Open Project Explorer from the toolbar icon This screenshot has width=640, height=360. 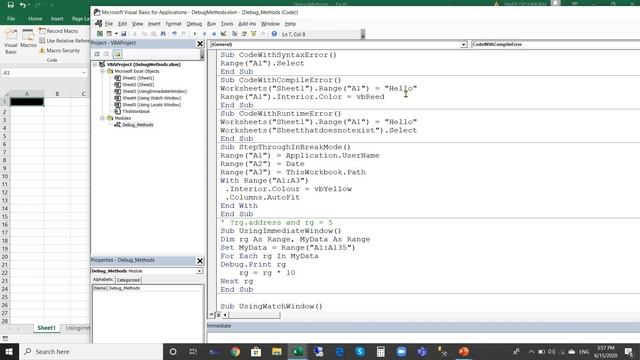pos(235,34)
